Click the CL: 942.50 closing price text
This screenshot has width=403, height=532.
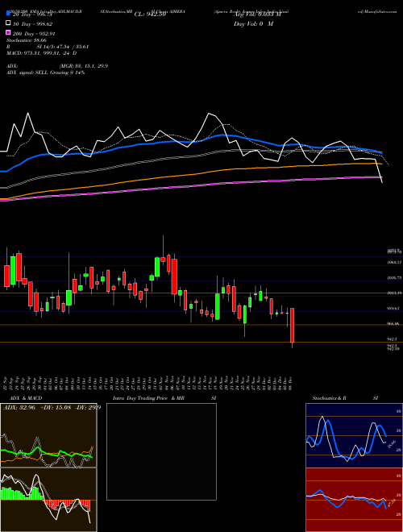click(x=150, y=15)
